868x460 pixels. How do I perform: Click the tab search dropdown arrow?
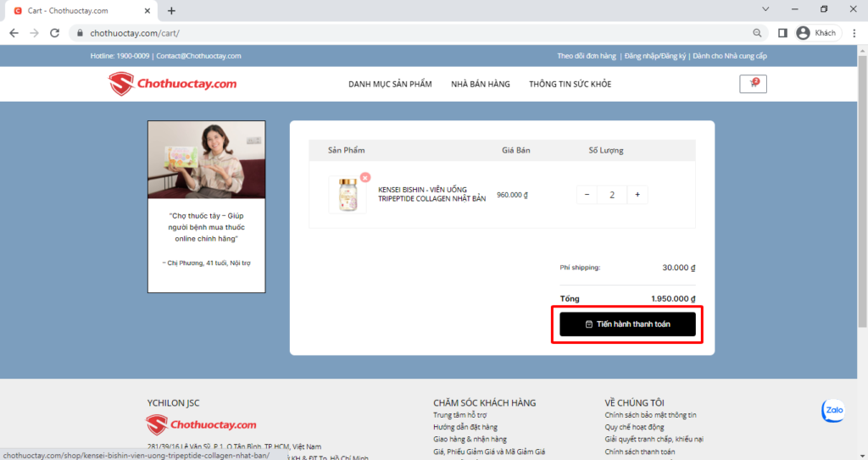[765, 8]
